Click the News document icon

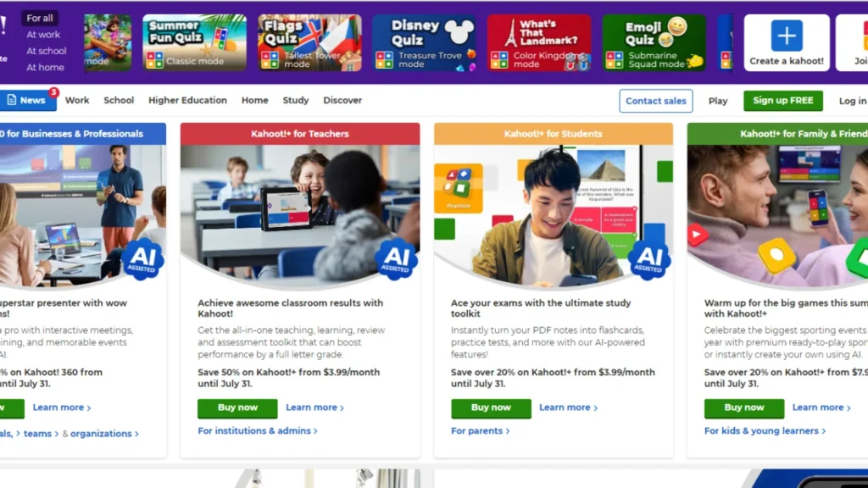[x=12, y=100]
